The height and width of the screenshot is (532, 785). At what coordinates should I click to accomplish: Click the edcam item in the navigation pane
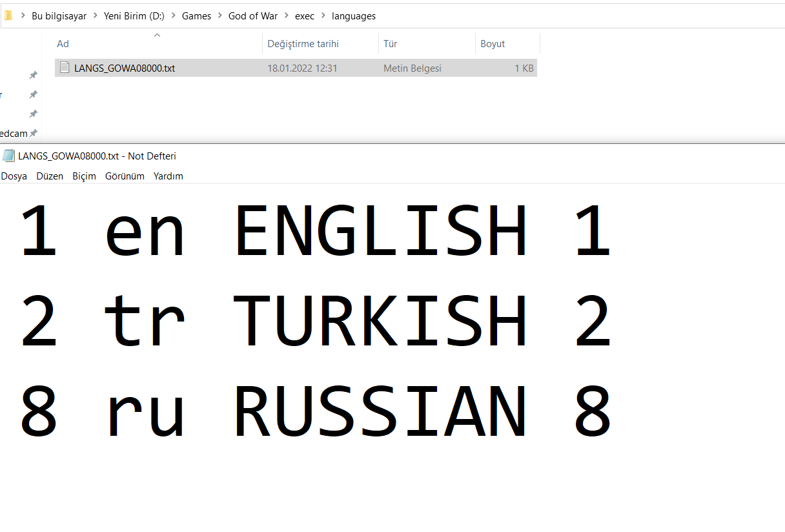[x=14, y=134]
